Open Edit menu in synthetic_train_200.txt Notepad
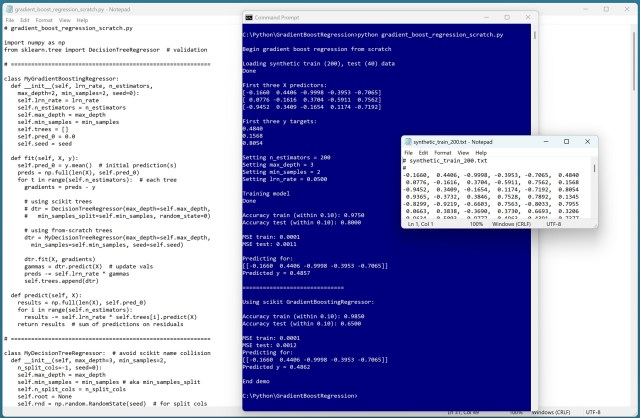The width and height of the screenshot is (640, 418). [x=422, y=152]
